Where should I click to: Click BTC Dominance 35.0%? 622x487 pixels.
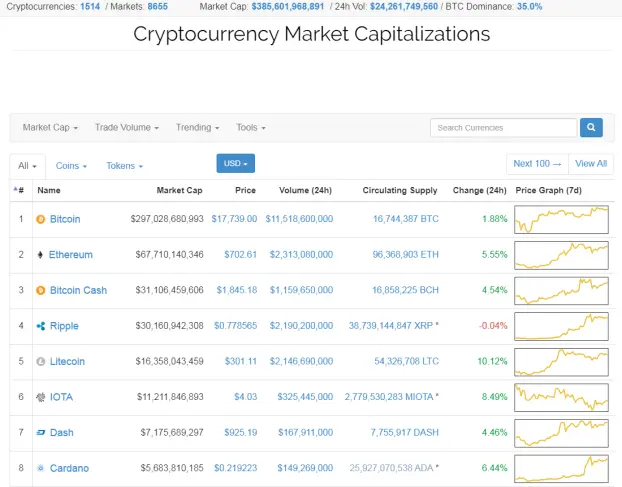pyautogui.click(x=529, y=6)
